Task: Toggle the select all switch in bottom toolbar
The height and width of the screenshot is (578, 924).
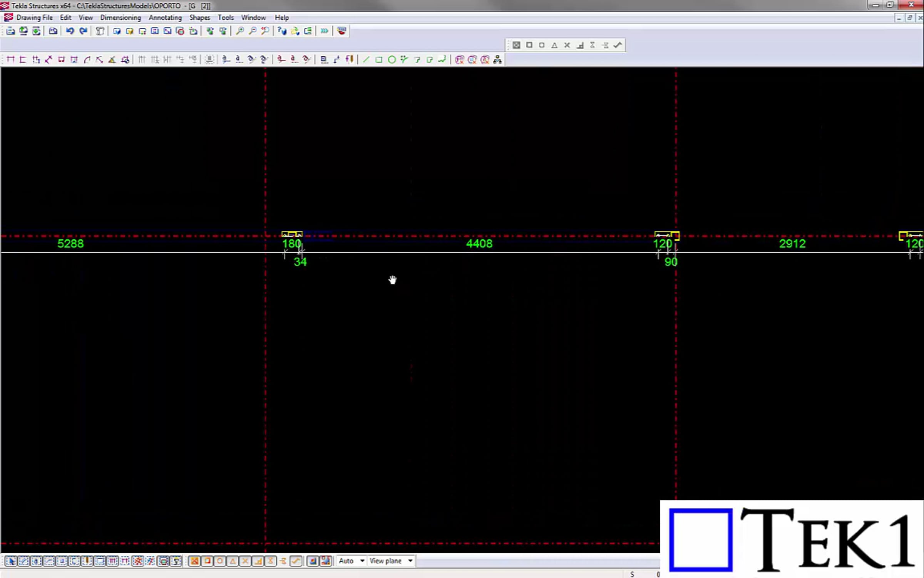Action: tap(11, 561)
